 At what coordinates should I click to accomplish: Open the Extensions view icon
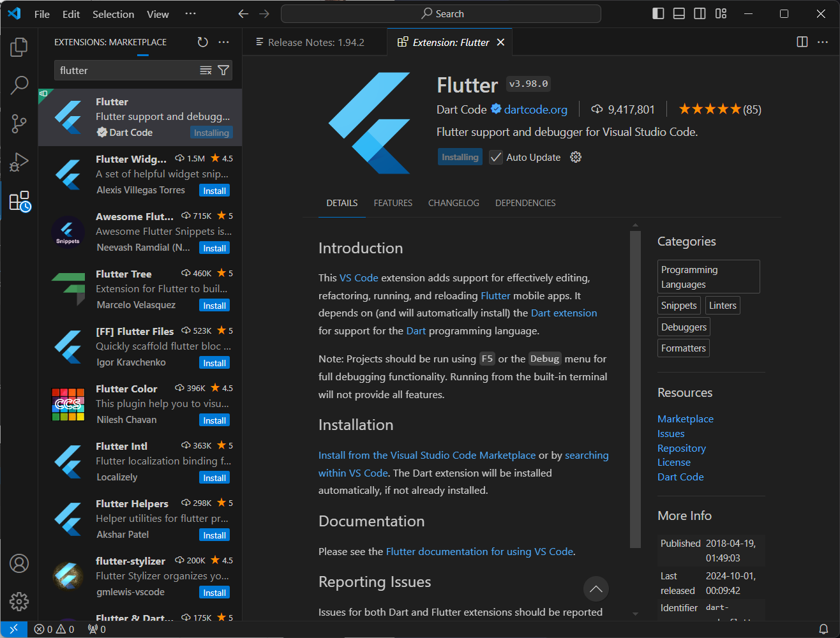(19, 202)
